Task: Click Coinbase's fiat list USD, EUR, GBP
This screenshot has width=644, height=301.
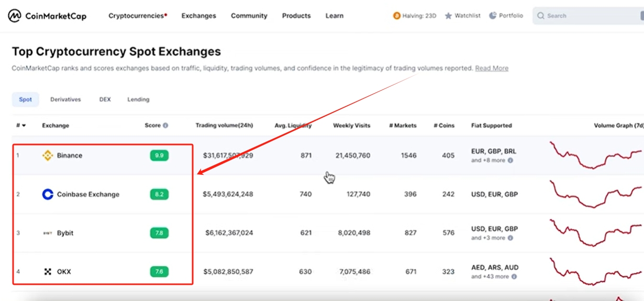Action: tap(495, 194)
